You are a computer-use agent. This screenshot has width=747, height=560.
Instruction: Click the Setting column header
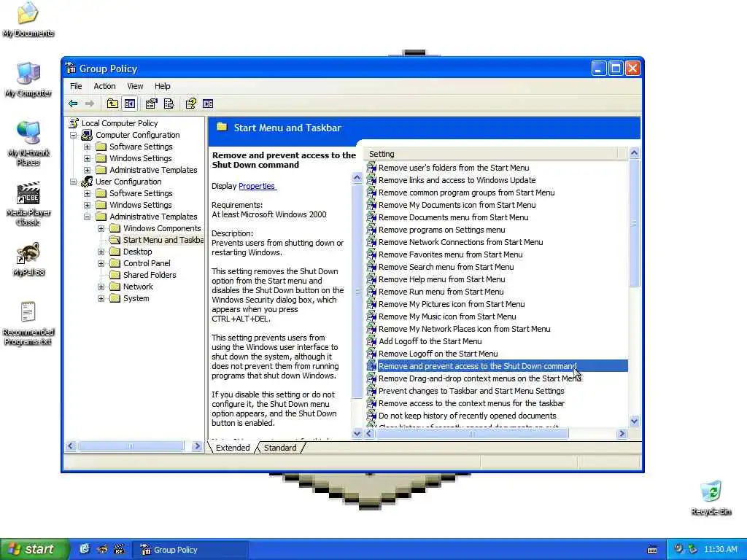tap(492, 154)
